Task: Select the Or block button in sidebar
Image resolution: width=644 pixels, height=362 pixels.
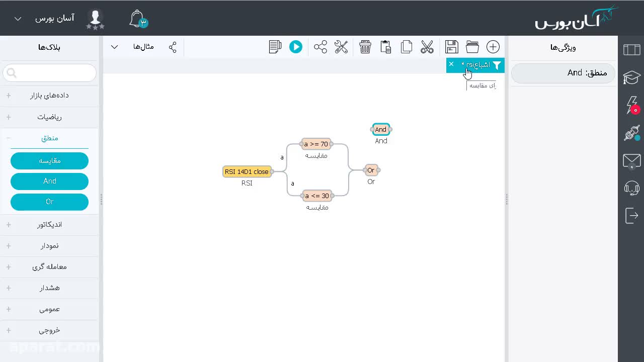Action: pyautogui.click(x=49, y=202)
